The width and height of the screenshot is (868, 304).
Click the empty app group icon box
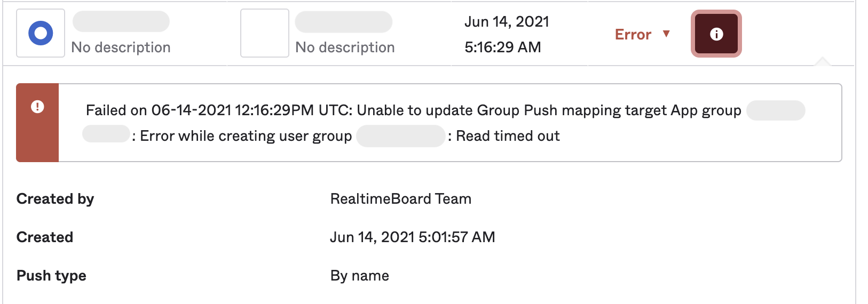265,33
